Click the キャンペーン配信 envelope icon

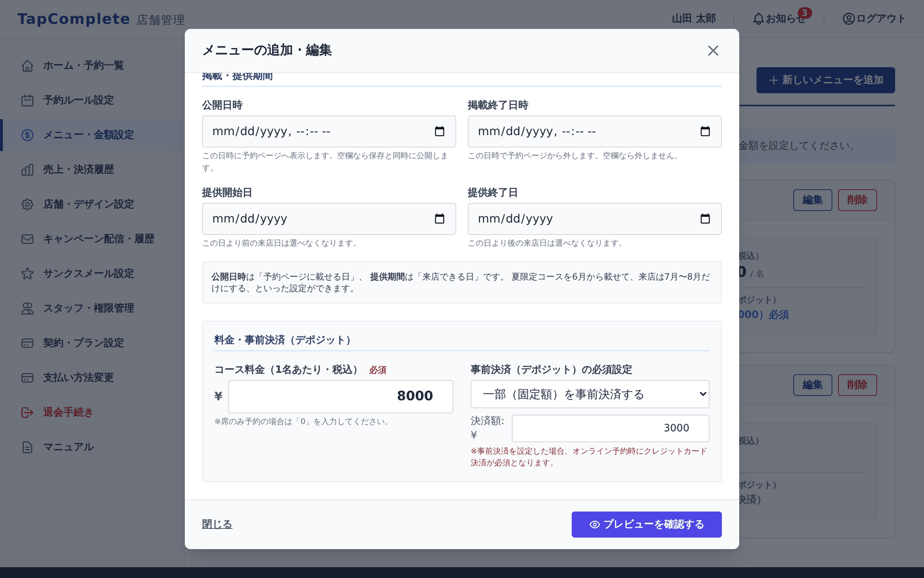(27, 239)
